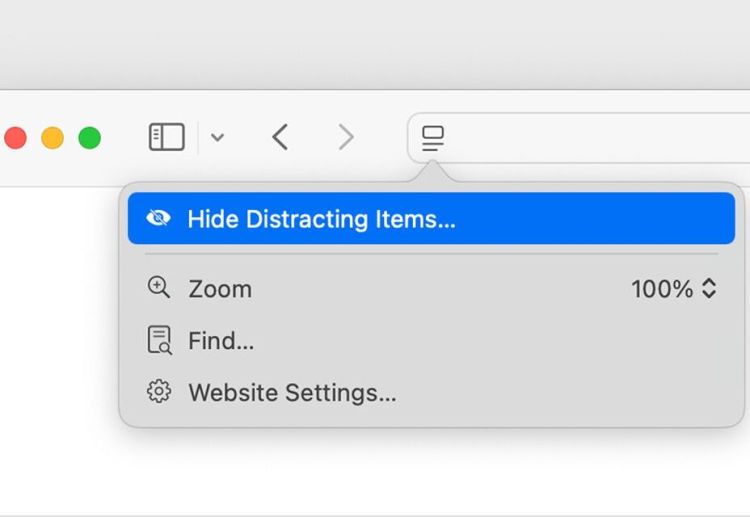Minimize the window with the yellow button
Viewport: 750px width, 517px height.
click(x=52, y=138)
